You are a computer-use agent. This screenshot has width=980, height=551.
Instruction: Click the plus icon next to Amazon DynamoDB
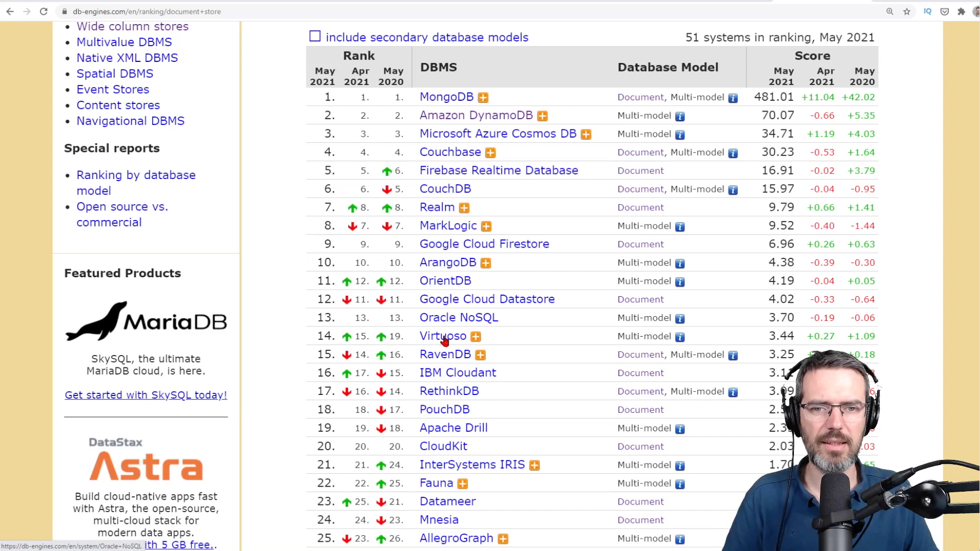[542, 116]
